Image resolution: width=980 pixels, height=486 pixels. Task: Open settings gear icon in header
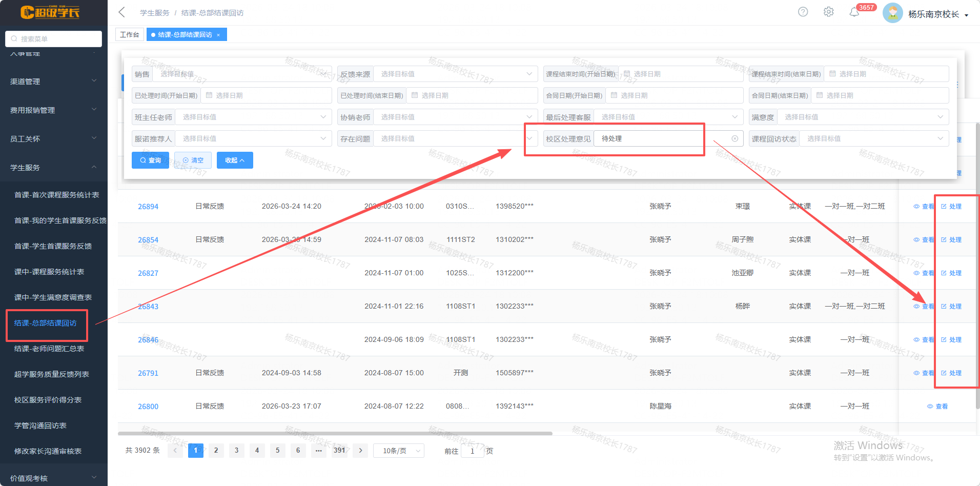point(828,12)
